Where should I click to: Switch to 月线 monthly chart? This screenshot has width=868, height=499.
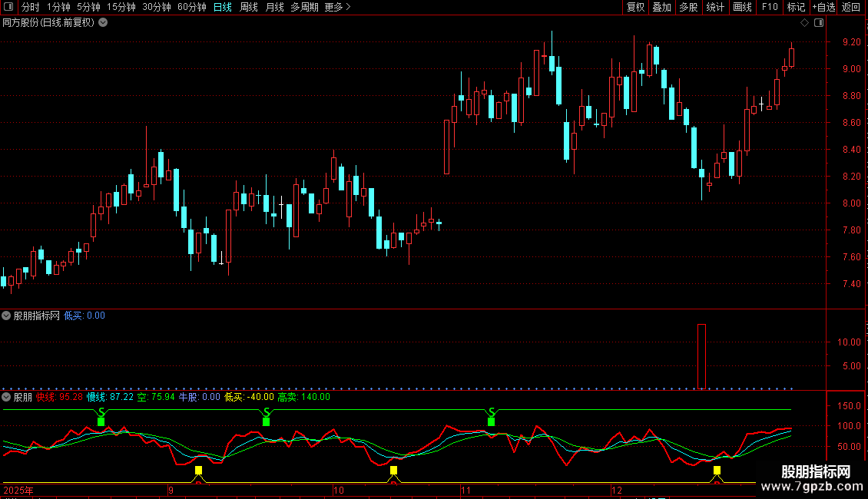pos(274,7)
